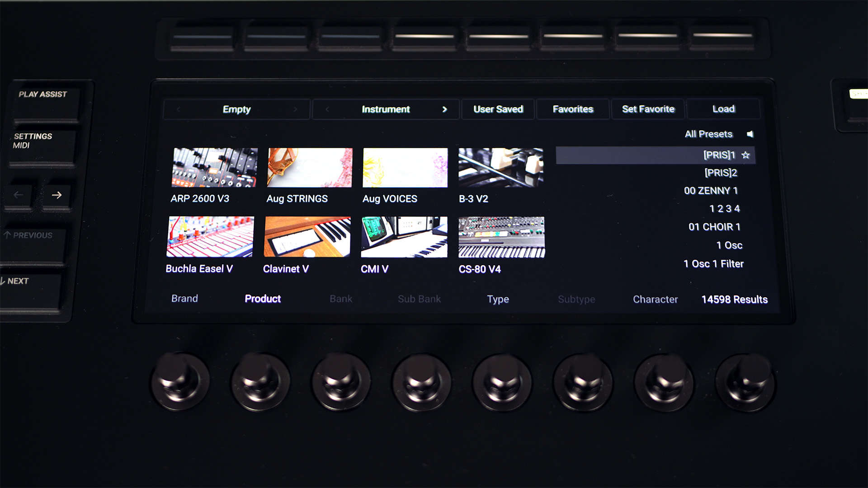Select the CS-80 V4 synth thumbnail
Image resolution: width=868 pixels, height=488 pixels.
502,237
